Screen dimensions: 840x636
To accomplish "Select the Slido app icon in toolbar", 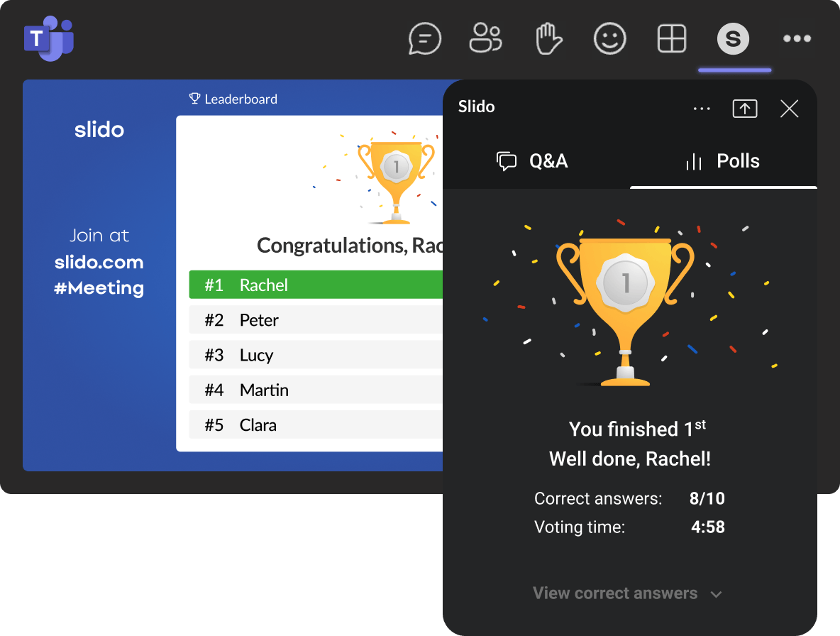I will pos(733,38).
